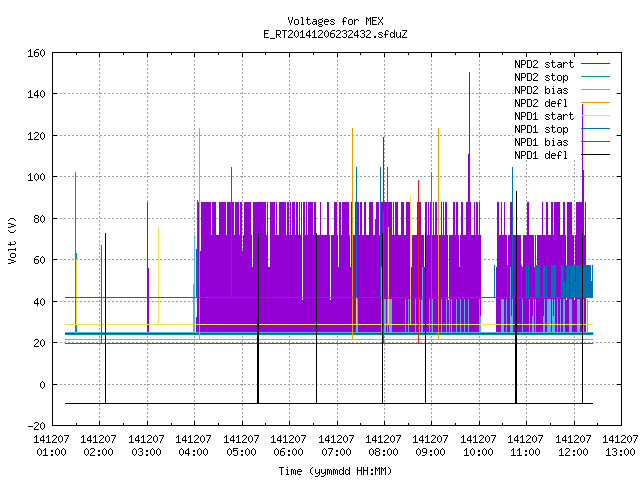Click the 141207 13:00 time tick label
Screen dimensions: 640x480
tap(620, 446)
